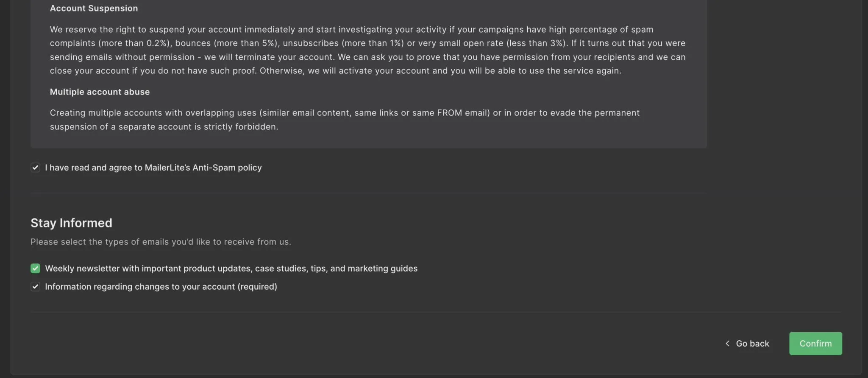Untick the green Weekly newsletter checkbox
Screen dimensions: 868x378
coord(35,269)
